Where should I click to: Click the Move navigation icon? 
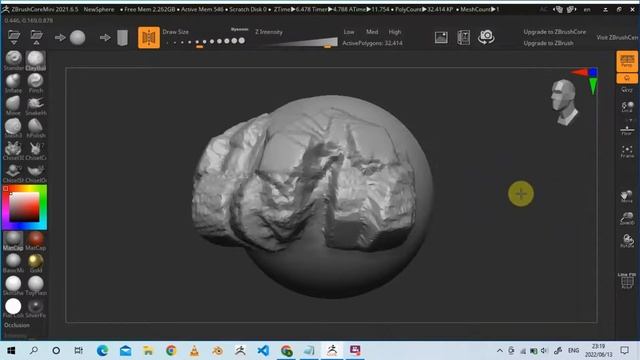click(x=627, y=196)
